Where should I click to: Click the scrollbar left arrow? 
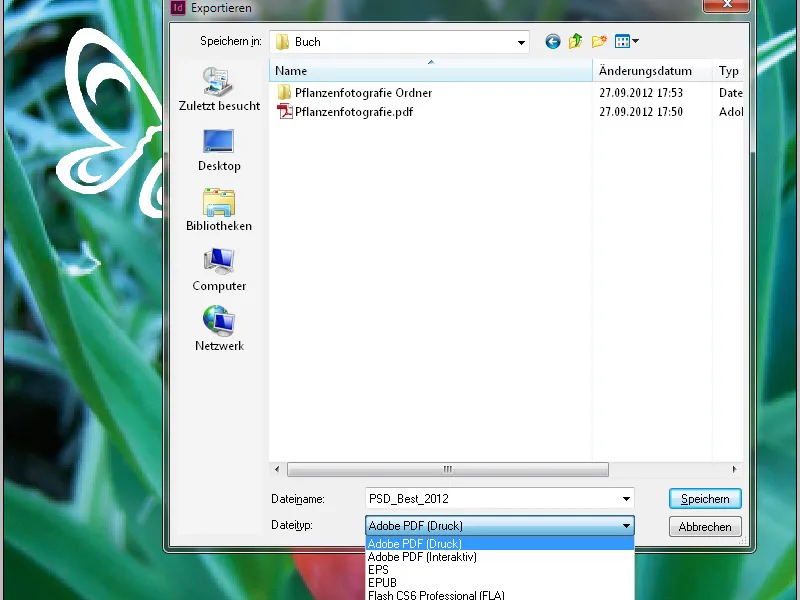[x=277, y=469]
